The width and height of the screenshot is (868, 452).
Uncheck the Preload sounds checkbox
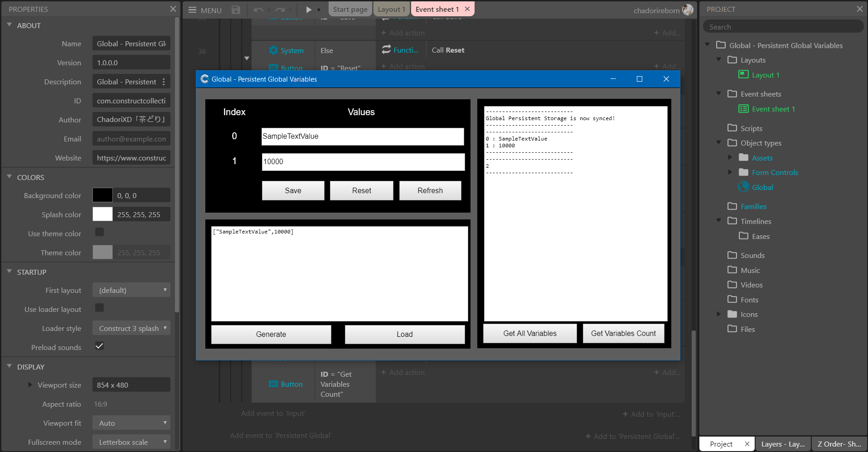100,346
